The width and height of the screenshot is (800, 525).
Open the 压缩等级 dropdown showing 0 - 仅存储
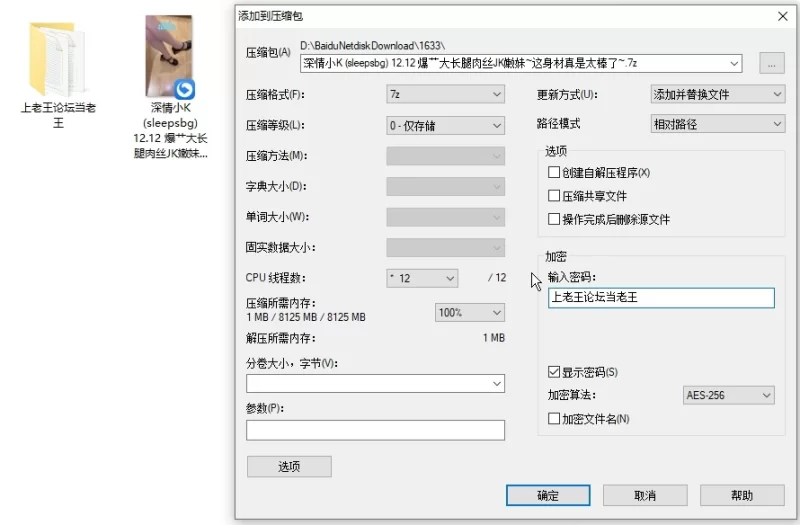(445, 126)
